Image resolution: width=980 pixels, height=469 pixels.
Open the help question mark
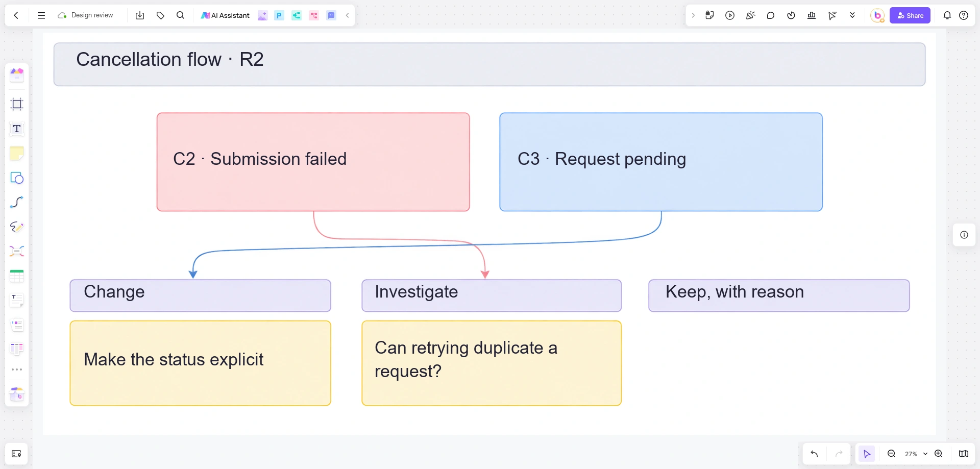point(964,15)
